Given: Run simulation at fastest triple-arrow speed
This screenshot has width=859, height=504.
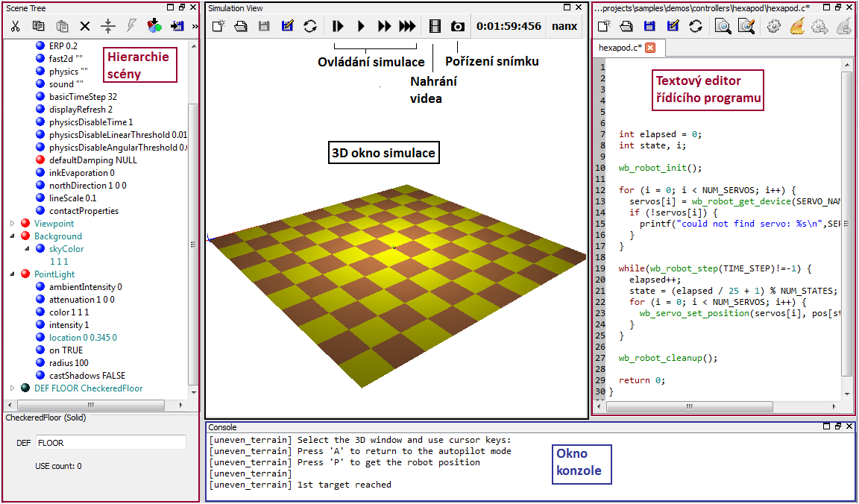Looking at the screenshot, I should click(407, 26).
